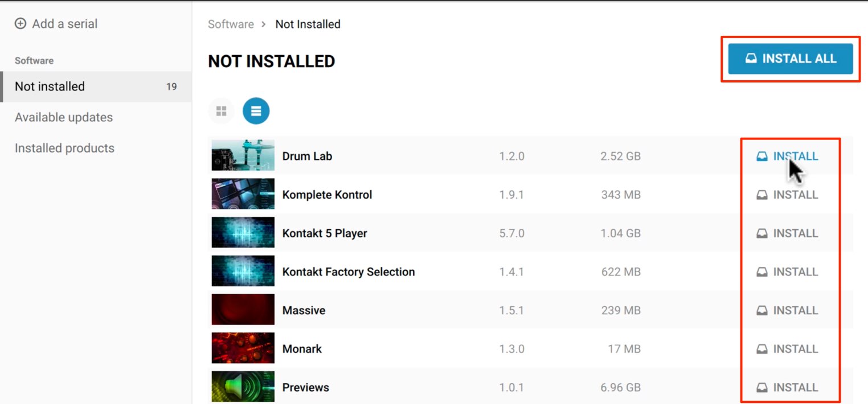Click Drum Lab version 1.2.0
This screenshot has height=404, width=868.
pyautogui.click(x=511, y=156)
